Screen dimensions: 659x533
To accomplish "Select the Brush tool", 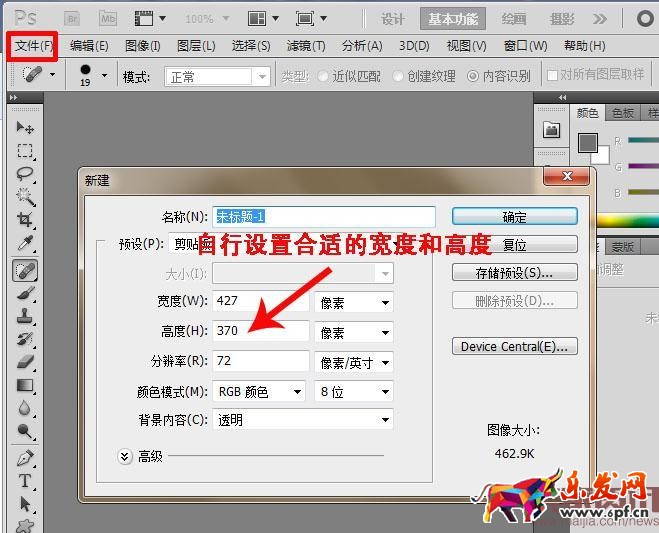I will pos(25,293).
